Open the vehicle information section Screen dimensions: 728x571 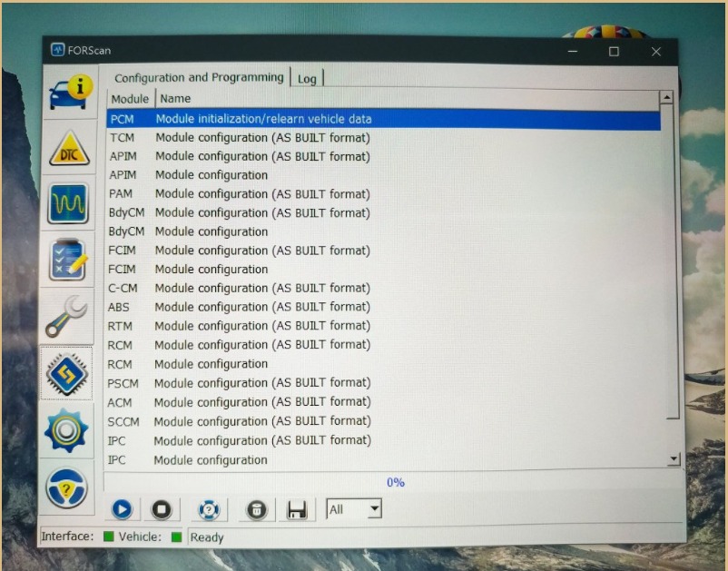click(x=70, y=93)
